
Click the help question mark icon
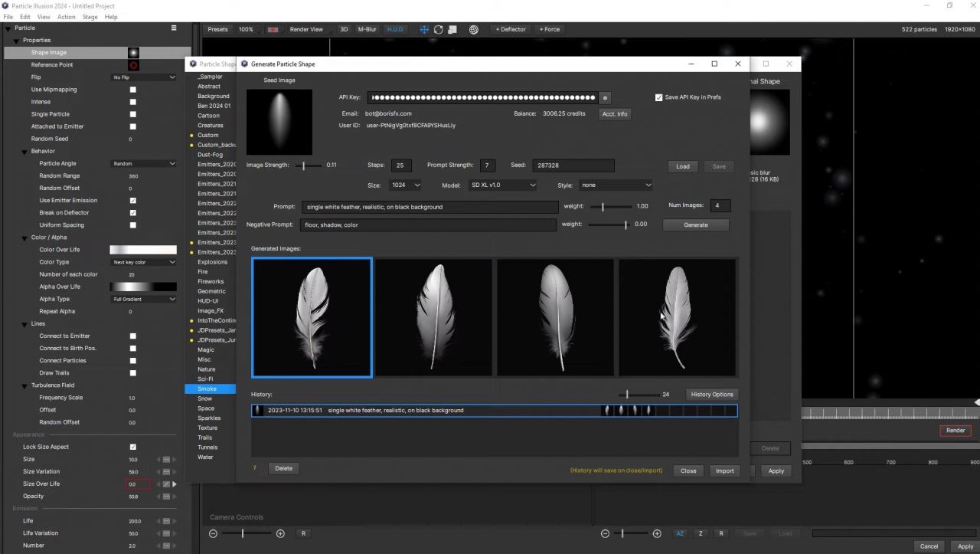click(254, 468)
